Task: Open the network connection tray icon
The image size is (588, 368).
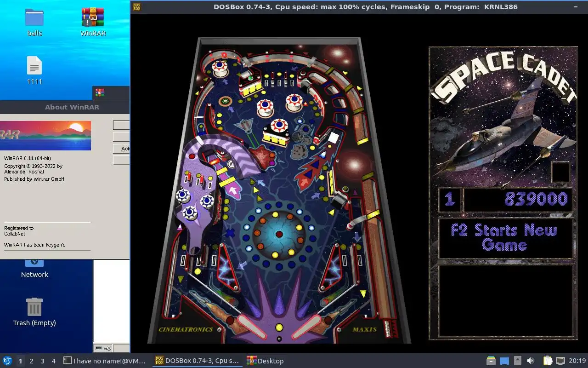Action: pos(560,361)
